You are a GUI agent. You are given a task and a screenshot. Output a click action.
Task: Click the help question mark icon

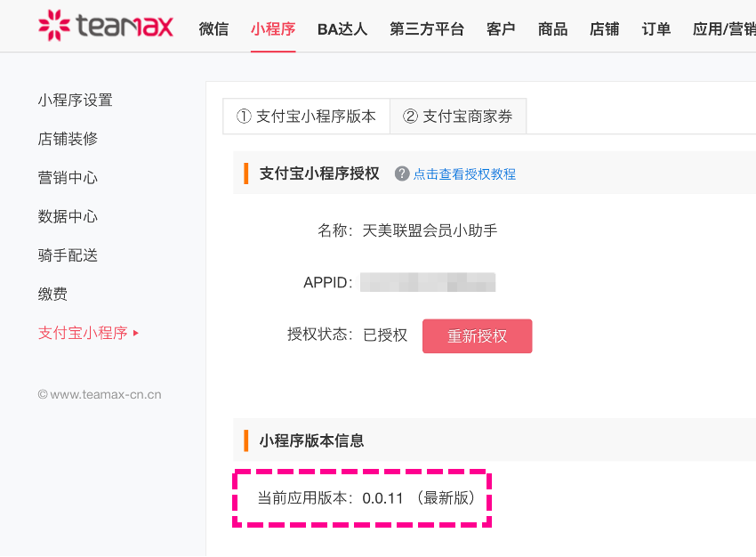pyautogui.click(x=402, y=174)
